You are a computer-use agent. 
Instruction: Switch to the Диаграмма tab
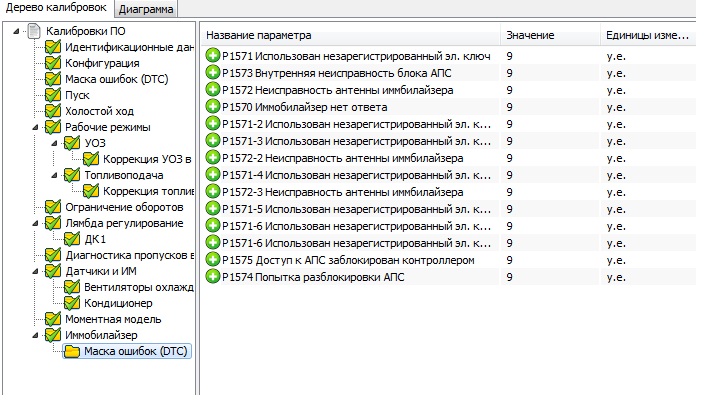[x=146, y=9]
